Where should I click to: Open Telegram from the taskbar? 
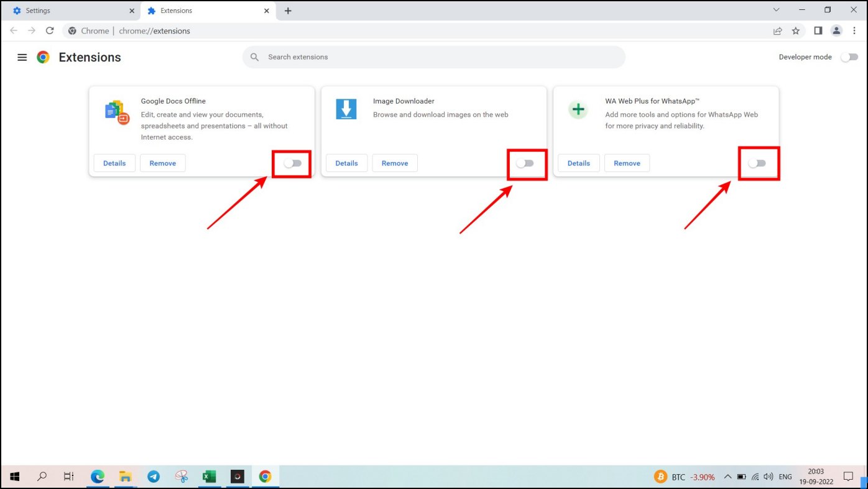154,477
